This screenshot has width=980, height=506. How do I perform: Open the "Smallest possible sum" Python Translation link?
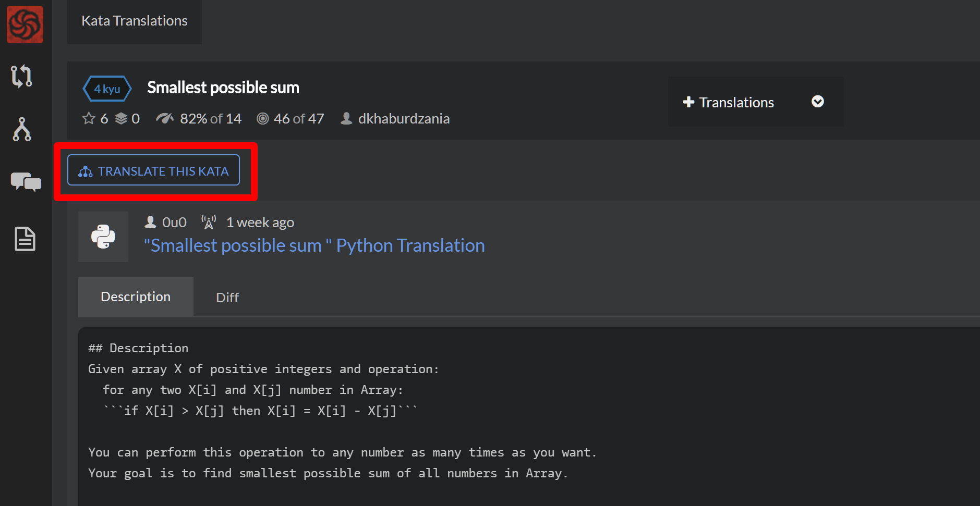click(x=314, y=245)
